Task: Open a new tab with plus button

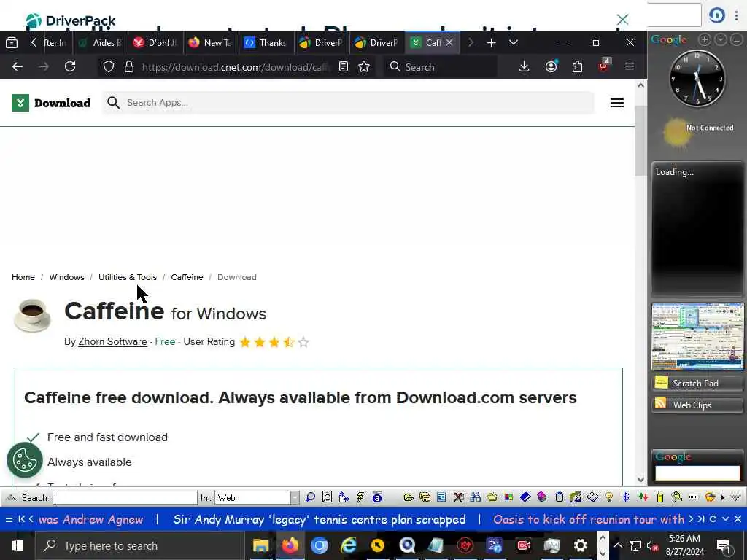Action: click(x=491, y=43)
